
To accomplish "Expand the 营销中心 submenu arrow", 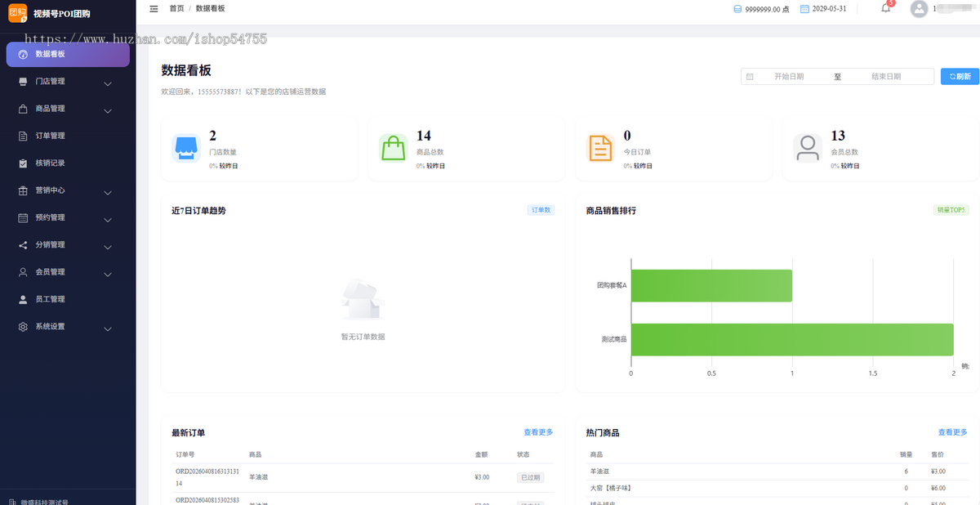I will tap(108, 191).
